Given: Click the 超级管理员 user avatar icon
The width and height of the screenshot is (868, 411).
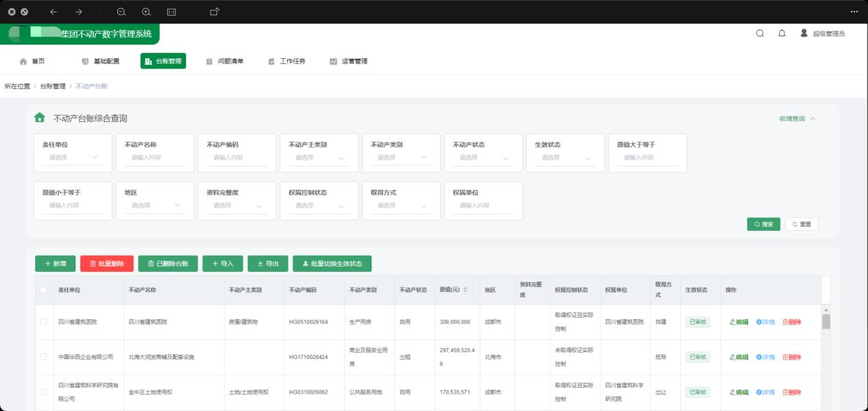Looking at the screenshot, I should pos(804,34).
